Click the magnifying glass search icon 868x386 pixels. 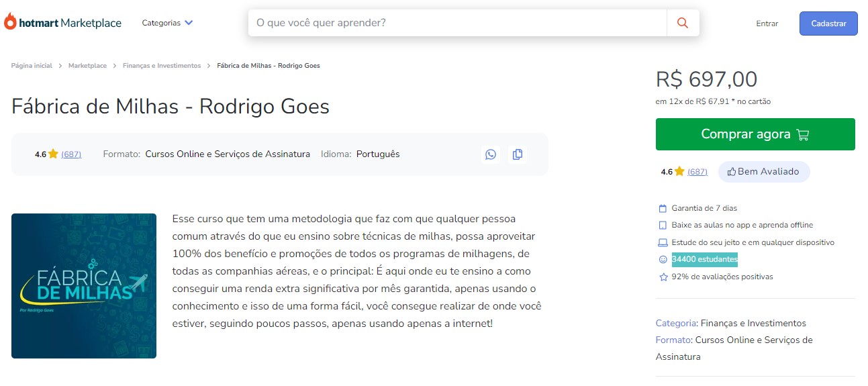click(683, 23)
